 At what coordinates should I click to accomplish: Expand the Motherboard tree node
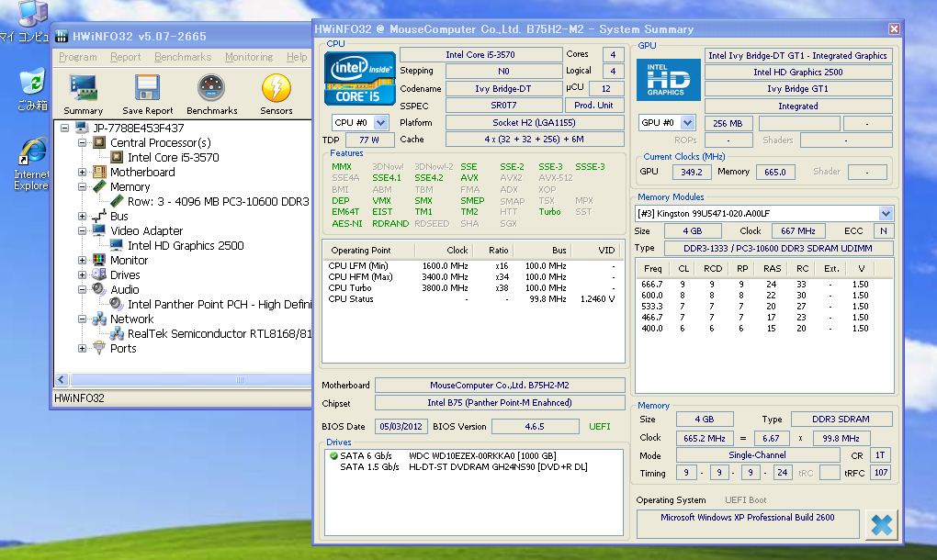click(x=83, y=173)
